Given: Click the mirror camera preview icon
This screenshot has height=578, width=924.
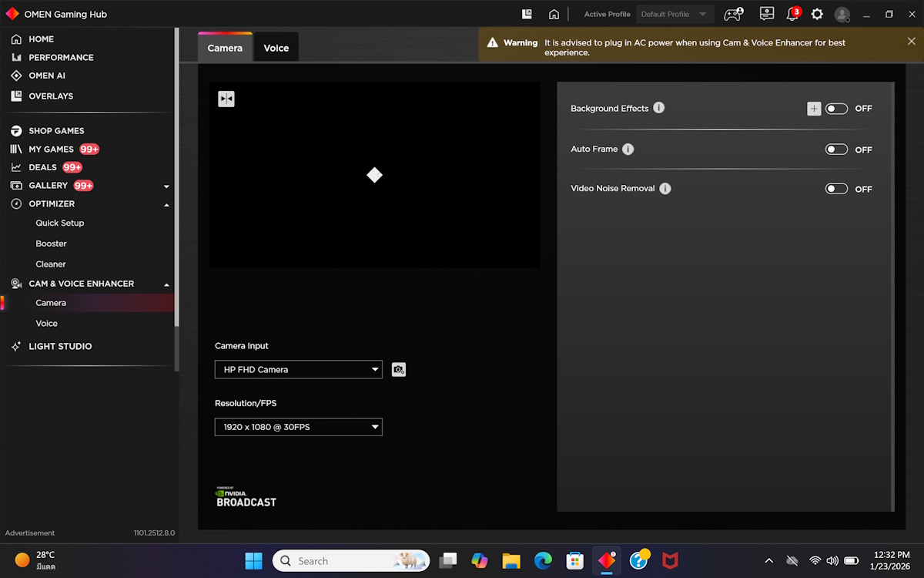Looking at the screenshot, I should [x=226, y=99].
